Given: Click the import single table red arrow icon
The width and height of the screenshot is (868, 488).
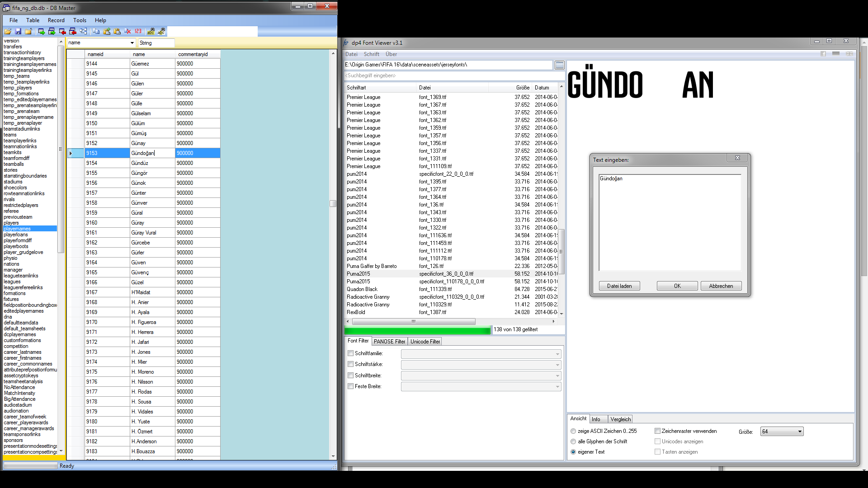Looking at the screenshot, I should coord(62,31).
